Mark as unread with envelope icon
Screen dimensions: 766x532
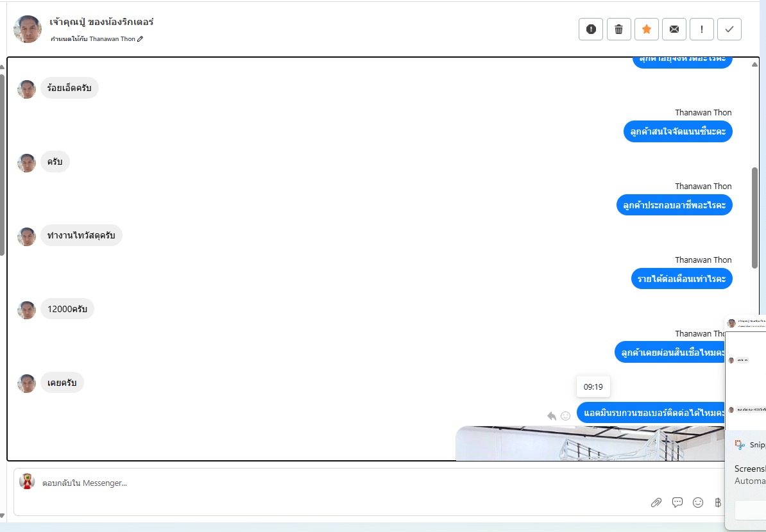click(674, 29)
